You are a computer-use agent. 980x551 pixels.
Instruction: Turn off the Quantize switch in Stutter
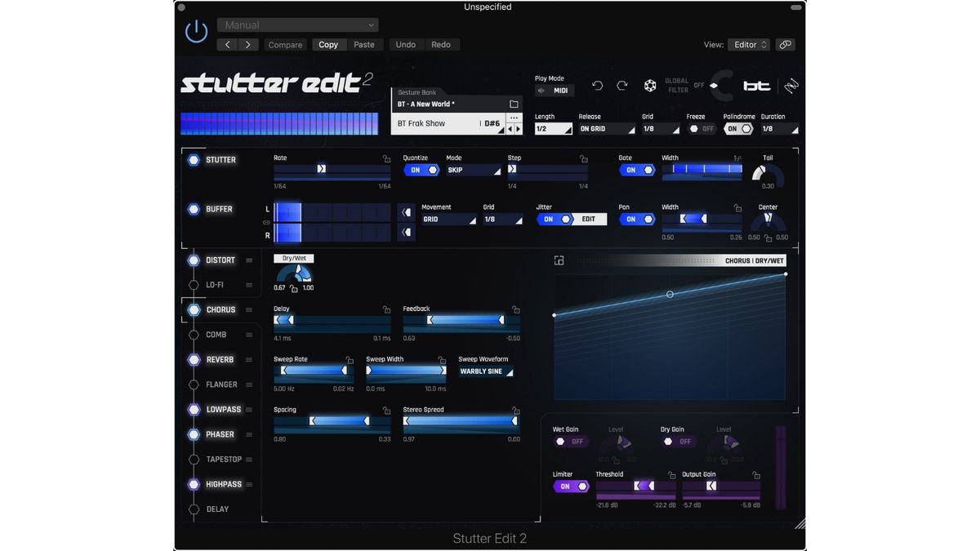pyautogui.click(x=421, y=170)
